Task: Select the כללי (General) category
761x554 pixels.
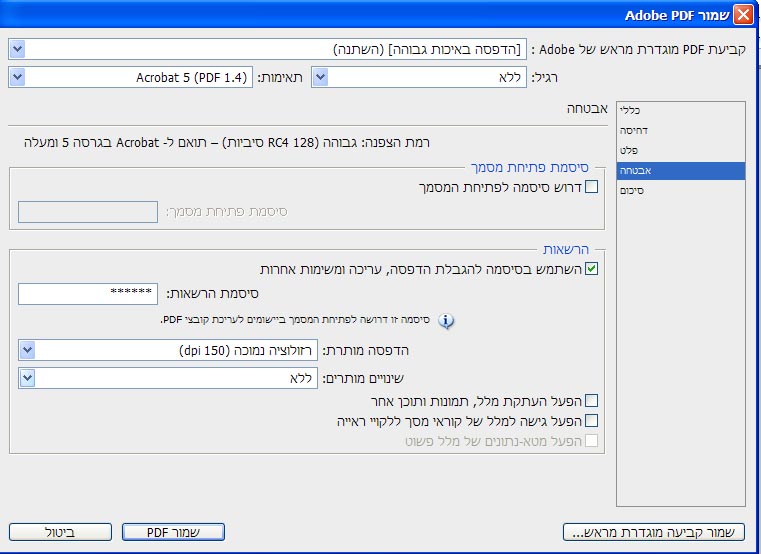Action: pyautogui.click(x=681, y=110)
